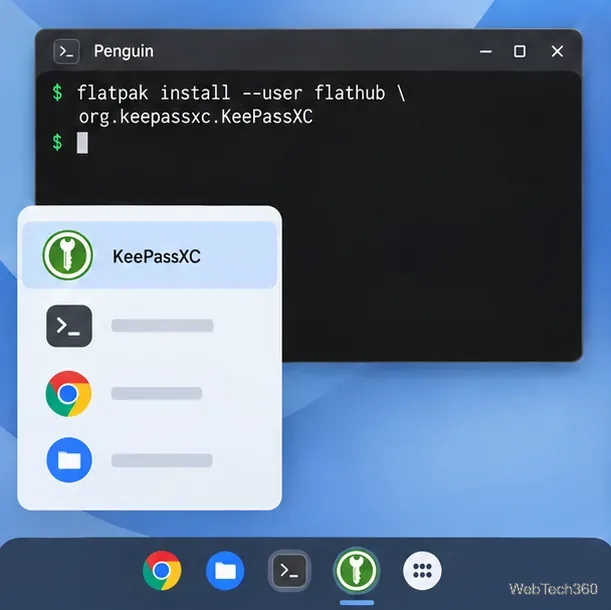Click the 'Penguin' window title
Viewport: 611px width, 610px height.
pos(124,51)
